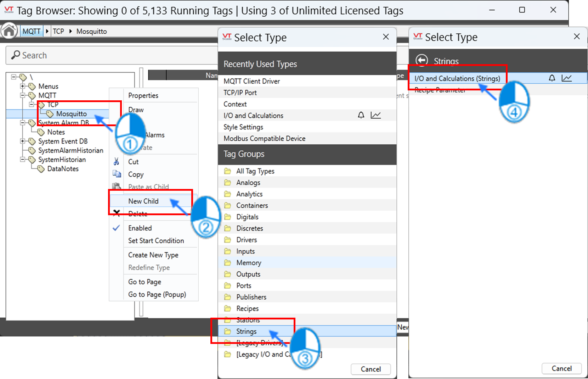The width and height of the screenshot is (588, 379).
Task: Click the back arrow beside Strings header
Action: tap(422, 61)
